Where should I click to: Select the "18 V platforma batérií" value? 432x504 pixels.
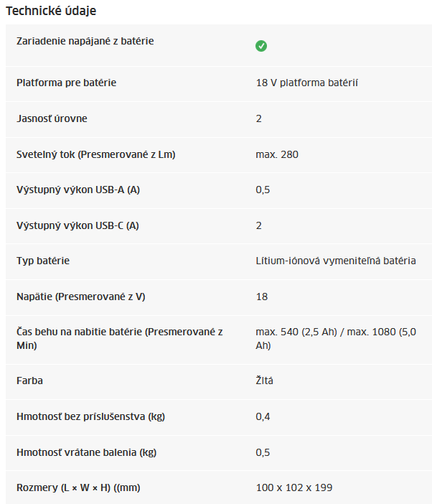coord(306,83)
